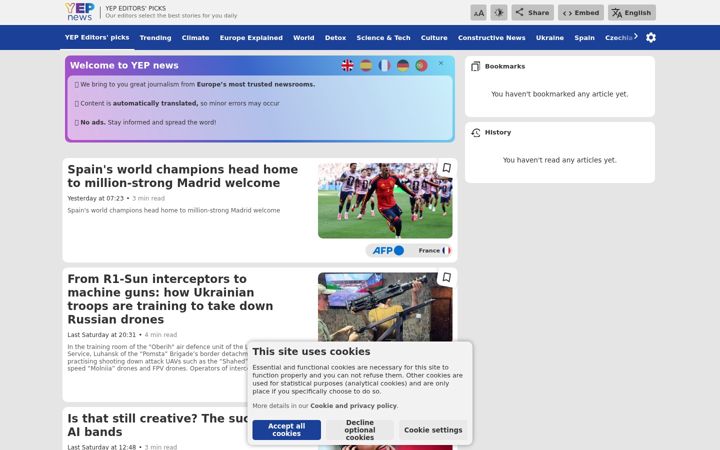The height and width of the screenshot is (450, 720).
Task: Close the Welcome to YEP news banner
Action: pos(441,63)
